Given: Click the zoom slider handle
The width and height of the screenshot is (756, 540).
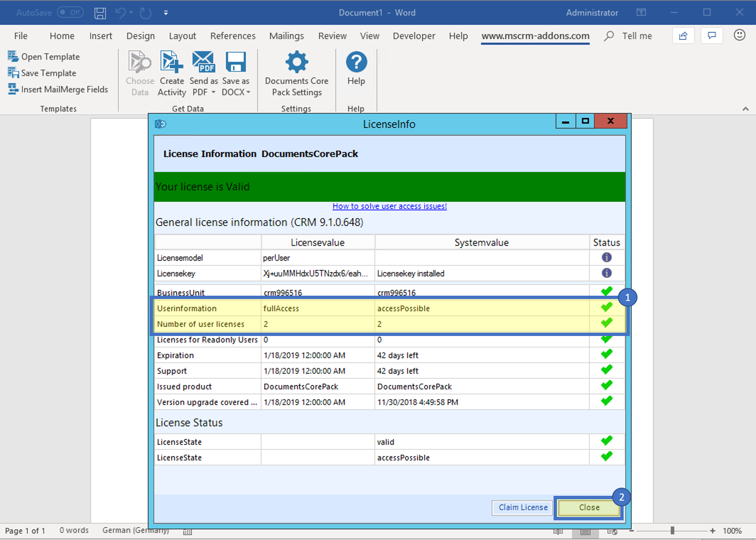Looking at the screenshot, I should pos(673,530).
